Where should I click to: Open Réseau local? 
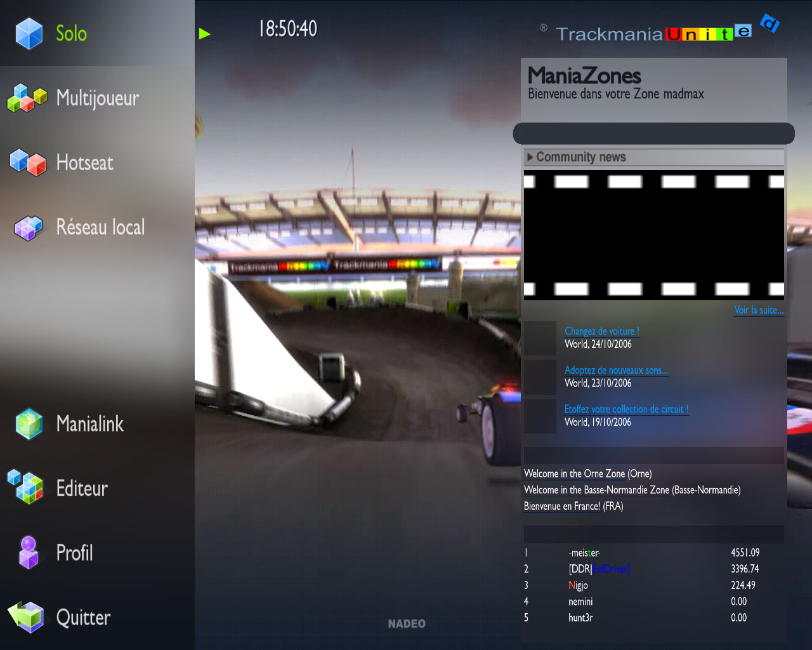101,227
